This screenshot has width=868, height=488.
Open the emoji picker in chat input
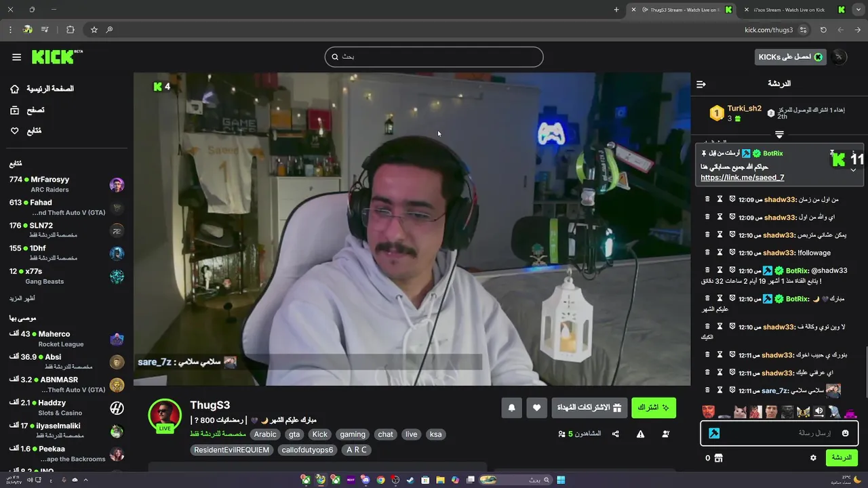click(x=845, y=433)
